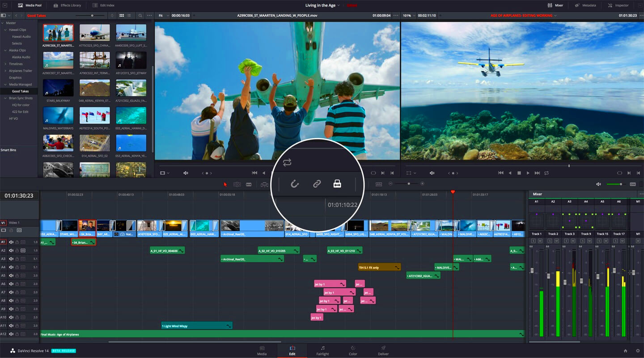Switch media pool to list view
The width and height of the screenshot is (644, 358).
pos(129,16)
